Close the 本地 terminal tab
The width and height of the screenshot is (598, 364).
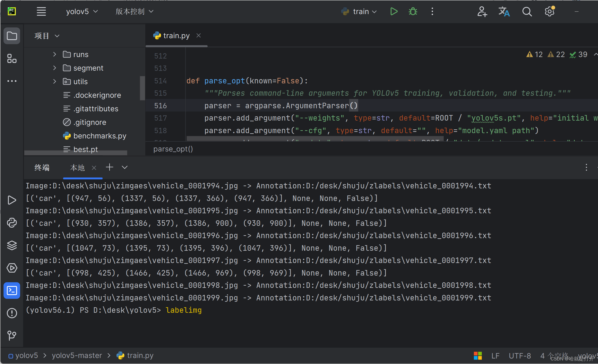click(94, 168)
